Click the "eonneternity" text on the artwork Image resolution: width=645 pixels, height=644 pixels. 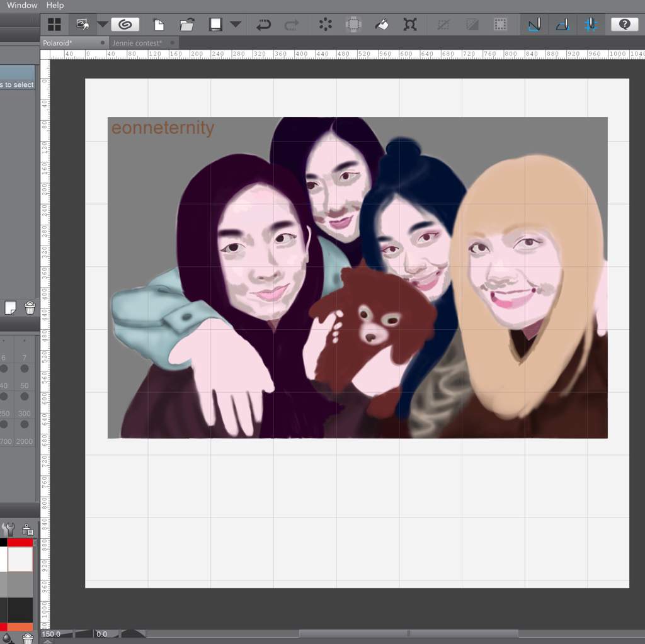(163, 128)
